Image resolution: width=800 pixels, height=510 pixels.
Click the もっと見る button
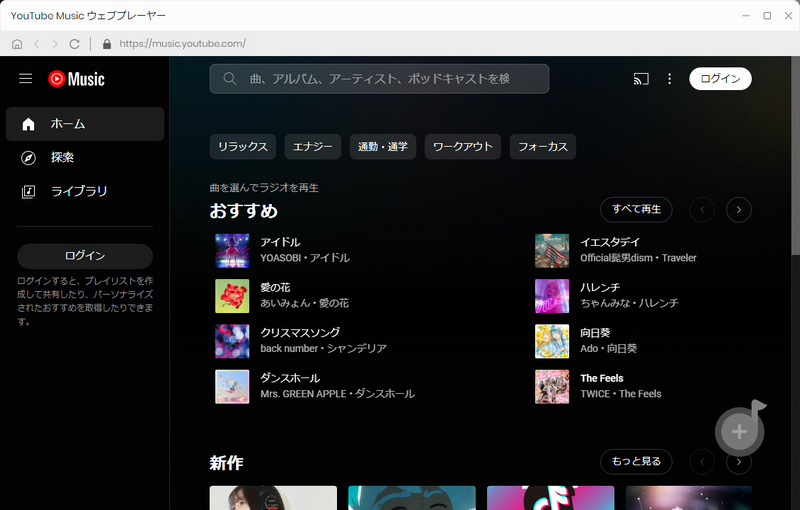[636, 462]
